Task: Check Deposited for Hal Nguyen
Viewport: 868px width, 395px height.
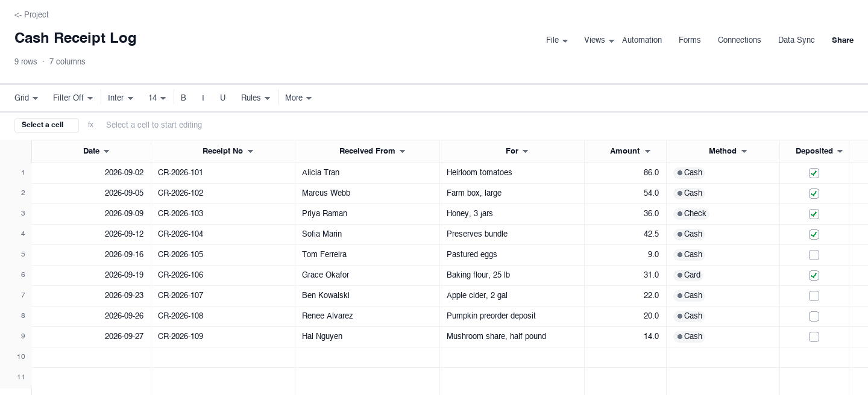Action: coord(814,337)
